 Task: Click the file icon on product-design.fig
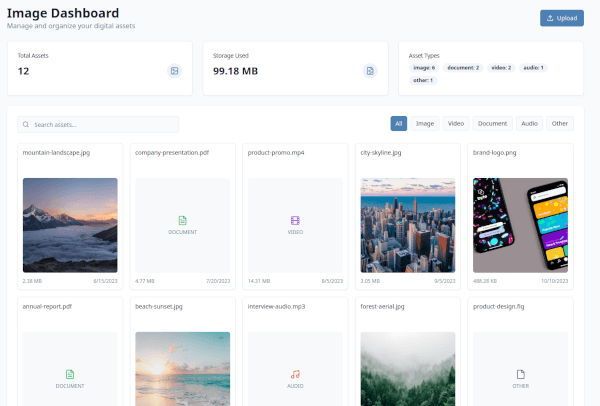pos(520,374)
